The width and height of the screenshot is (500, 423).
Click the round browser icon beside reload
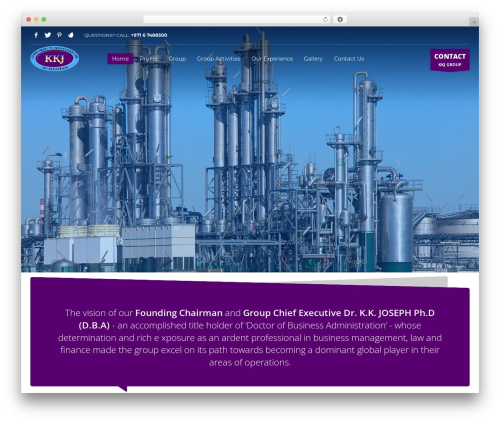tap(340, 19)
